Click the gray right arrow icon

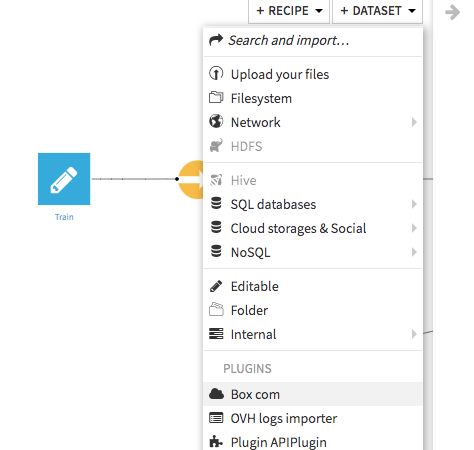pyautogui.click(x=452, y=12)
